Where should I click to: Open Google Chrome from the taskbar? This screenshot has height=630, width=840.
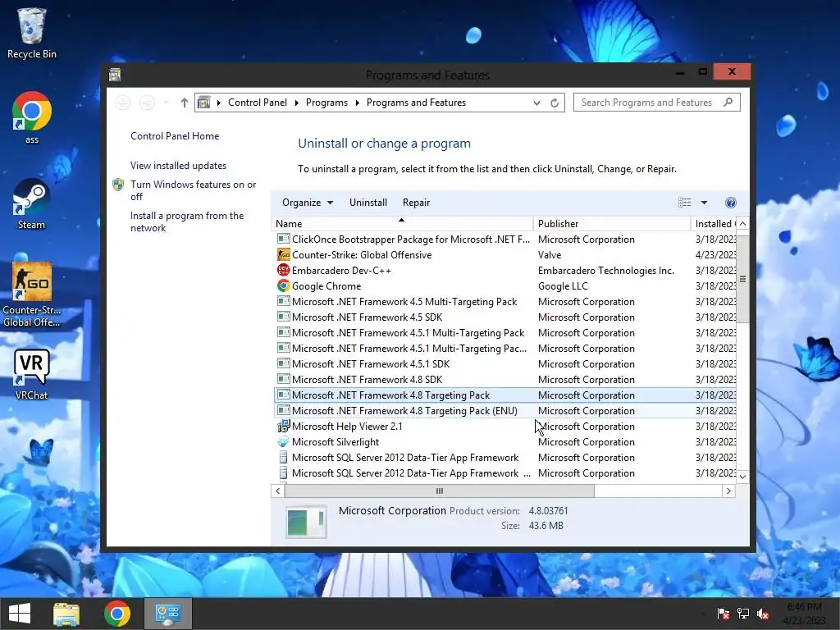[x=117, y=614]
